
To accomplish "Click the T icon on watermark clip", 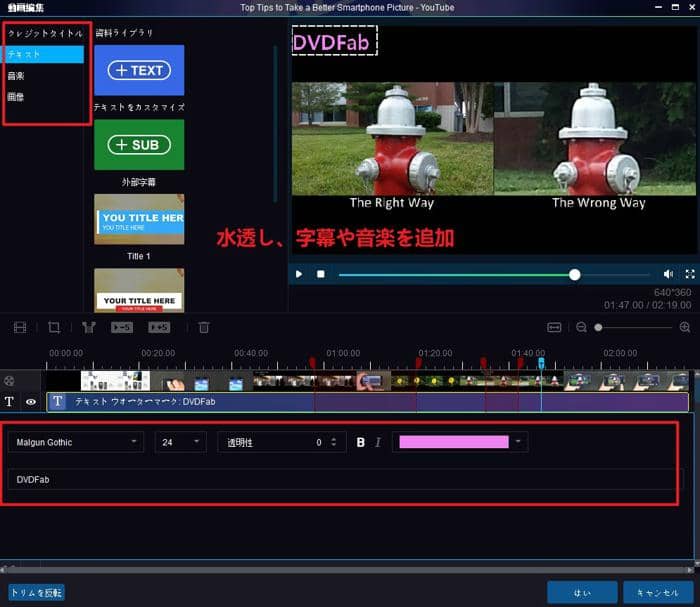I will (x=58, y=401).
